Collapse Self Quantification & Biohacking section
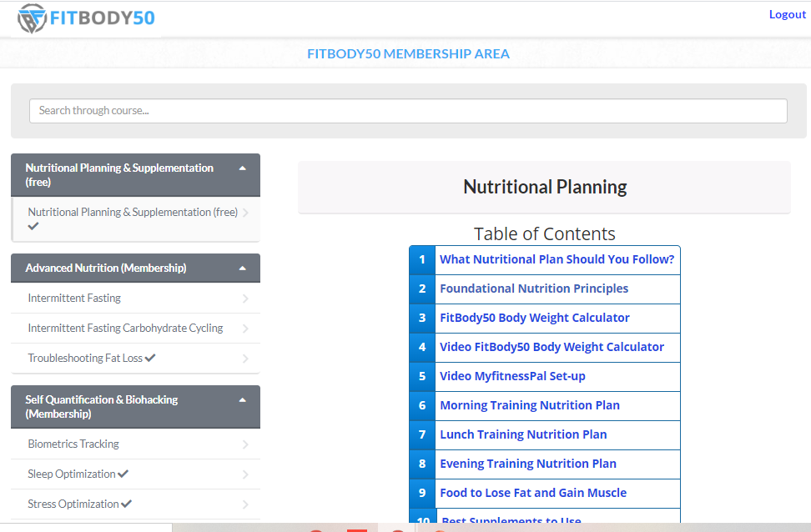Image resolution: width=811 pixels, height=532 pixels. click(x=243, y=400)
